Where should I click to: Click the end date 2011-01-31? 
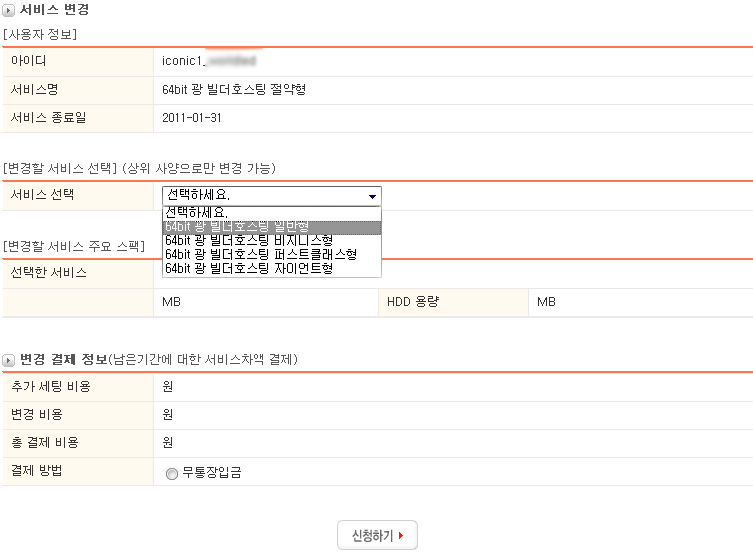click(192, 118)
